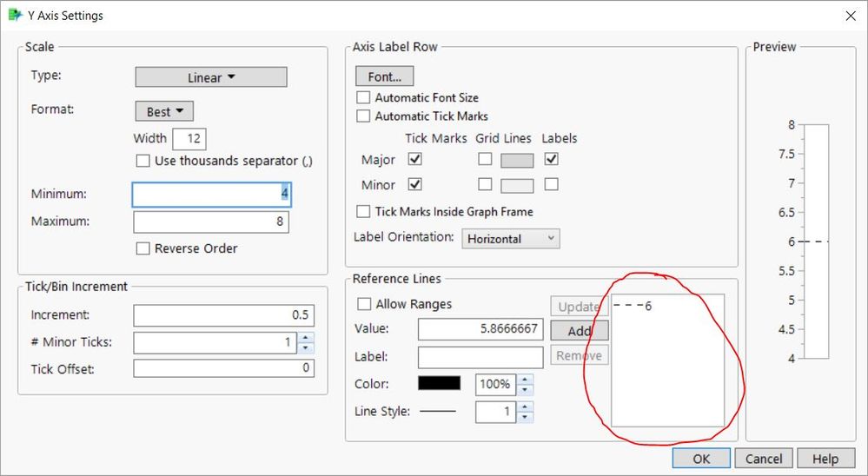Open Label Orientation dropdown showing Horizontal
Screen dimensions: 868x476
[x=510, y=239]
